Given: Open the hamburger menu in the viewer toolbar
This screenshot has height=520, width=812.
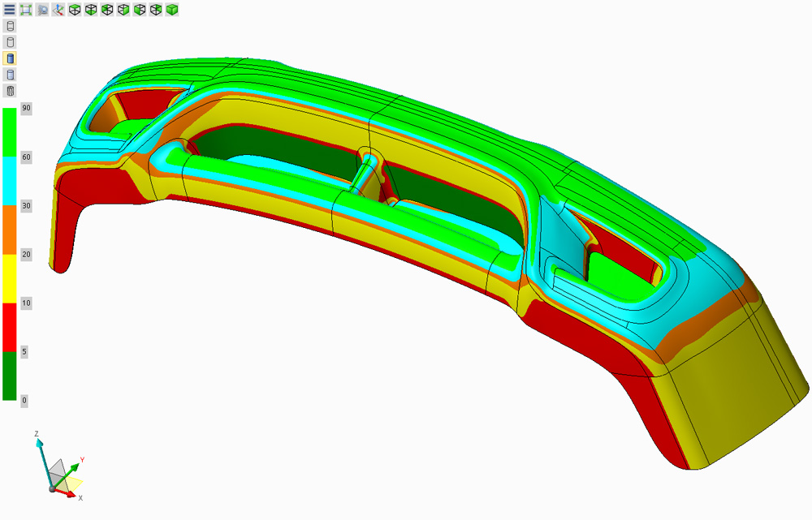Looking at the screenshot, I should pyautogui.click(x=9, y=9).
